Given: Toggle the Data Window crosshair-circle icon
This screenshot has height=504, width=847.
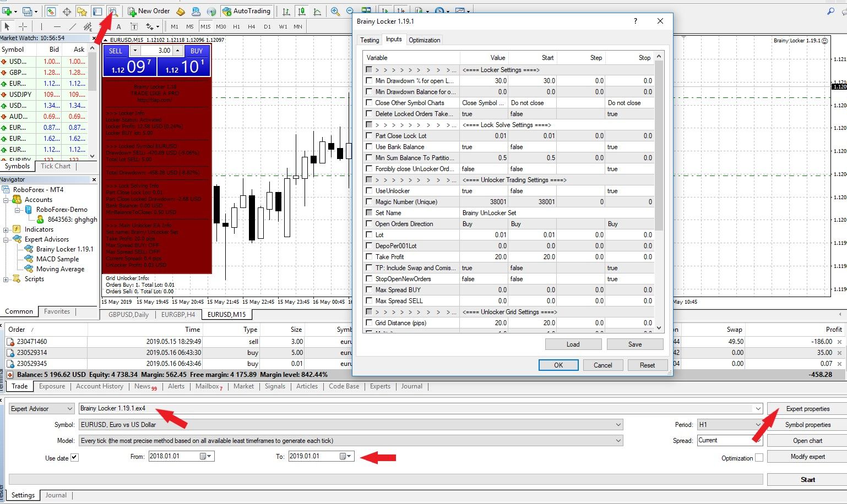Looking at the screenshot, I should [67, 11].
